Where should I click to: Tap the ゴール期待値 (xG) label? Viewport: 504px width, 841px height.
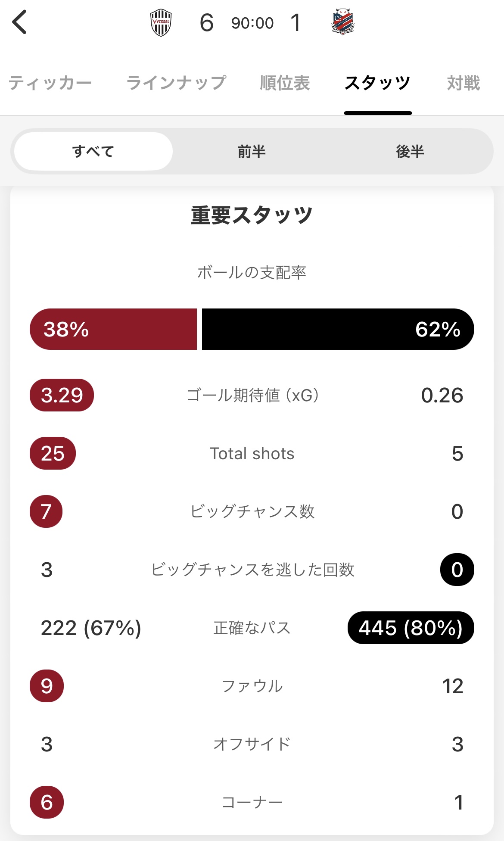click(252, 395)
